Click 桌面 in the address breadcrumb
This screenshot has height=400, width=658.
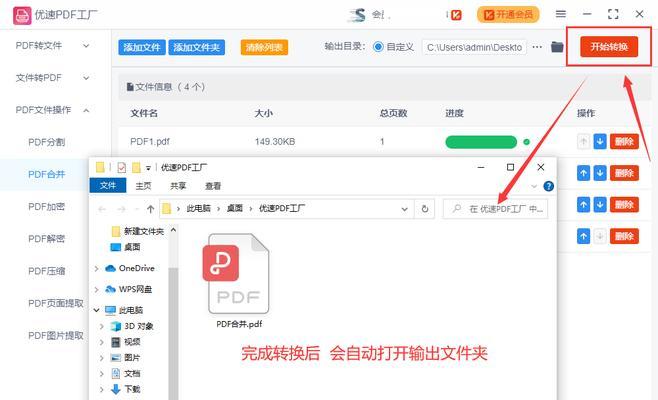click(235, 208)
